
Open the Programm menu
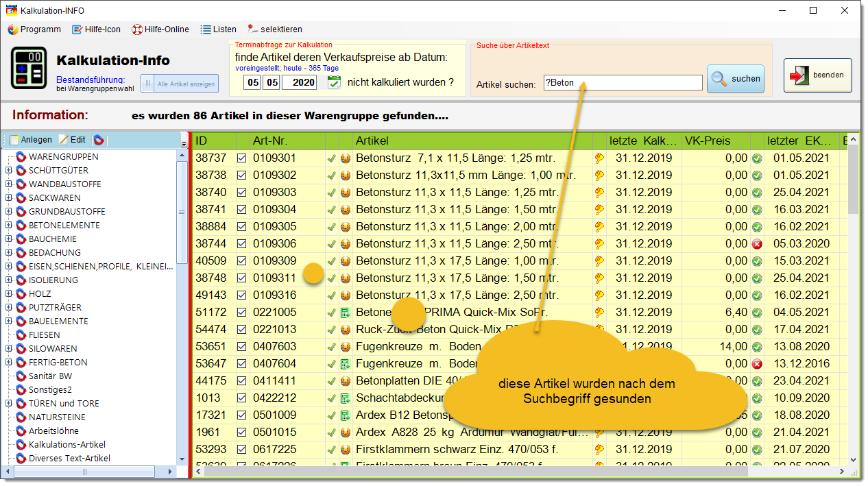tap(34, 29)
